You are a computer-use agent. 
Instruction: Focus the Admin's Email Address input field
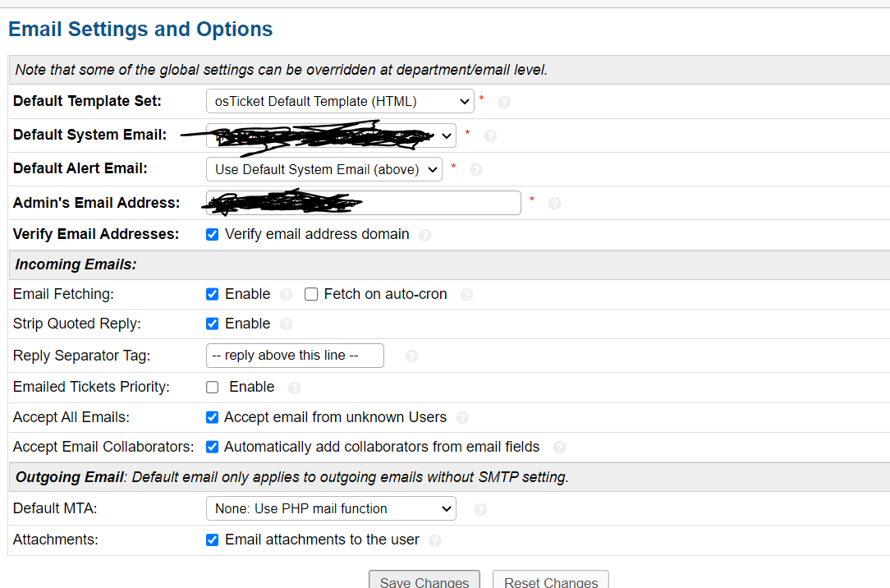pos(363,203)
